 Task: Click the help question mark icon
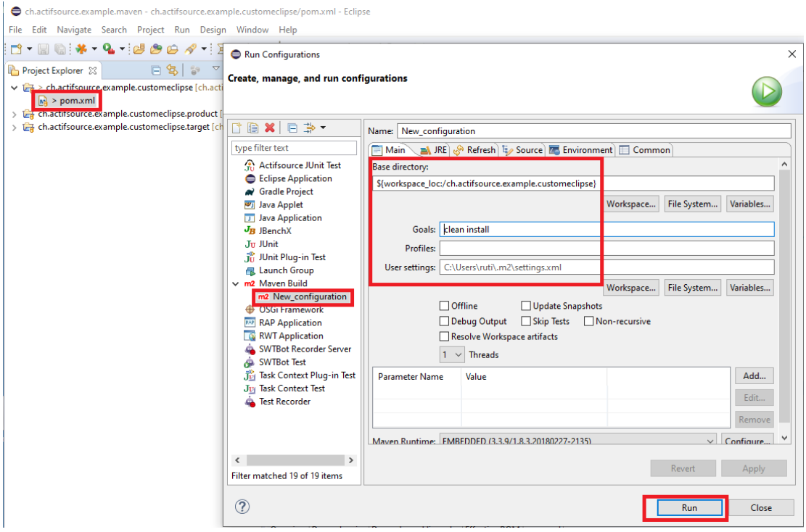coord(243,507)
